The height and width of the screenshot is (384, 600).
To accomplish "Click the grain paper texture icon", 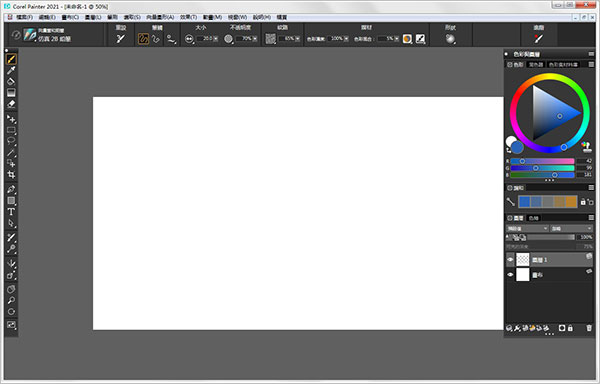I will coord(271,39).
